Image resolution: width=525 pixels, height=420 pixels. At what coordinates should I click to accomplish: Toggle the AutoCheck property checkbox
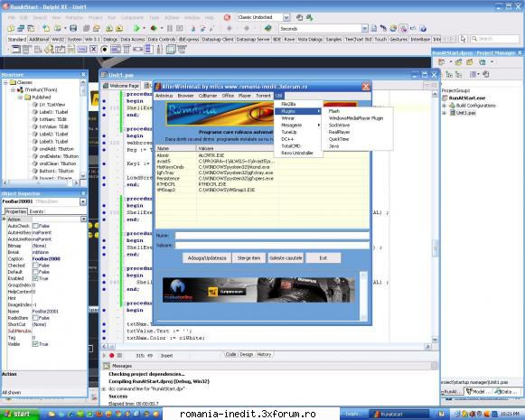[35, 226]
